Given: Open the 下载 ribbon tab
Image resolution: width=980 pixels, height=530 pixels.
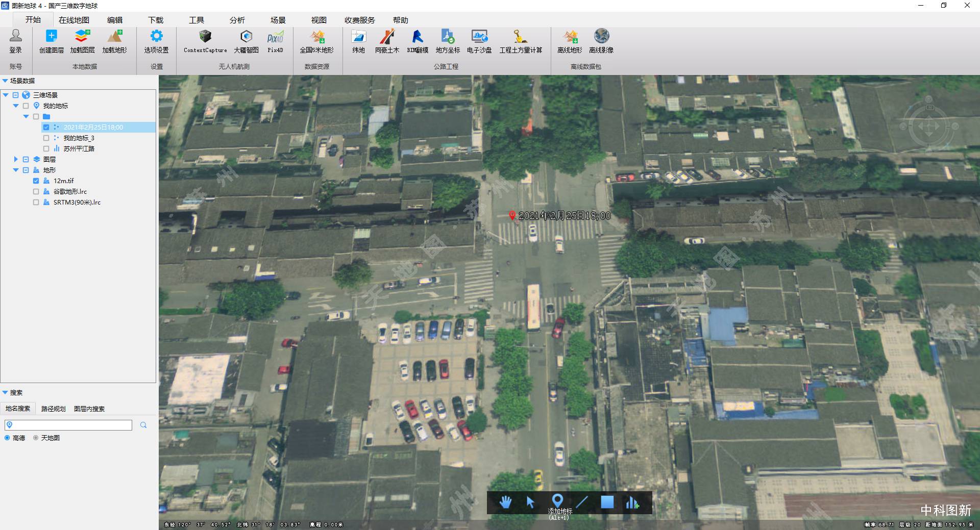Looking at the screenshot, I should point(156,20).
